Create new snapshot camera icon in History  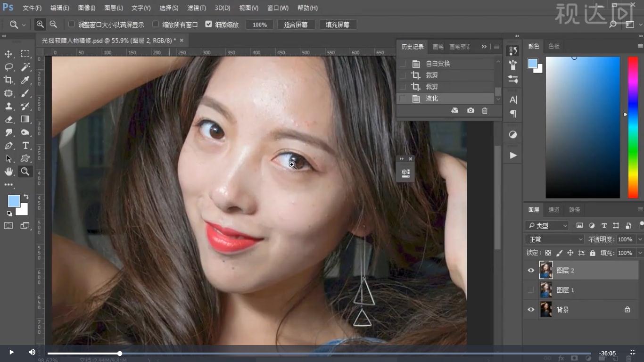click(471, 110)
